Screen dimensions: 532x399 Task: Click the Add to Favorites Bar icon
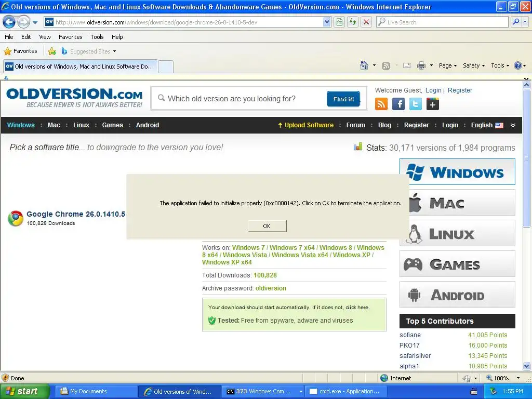click(x=52, y=51)
